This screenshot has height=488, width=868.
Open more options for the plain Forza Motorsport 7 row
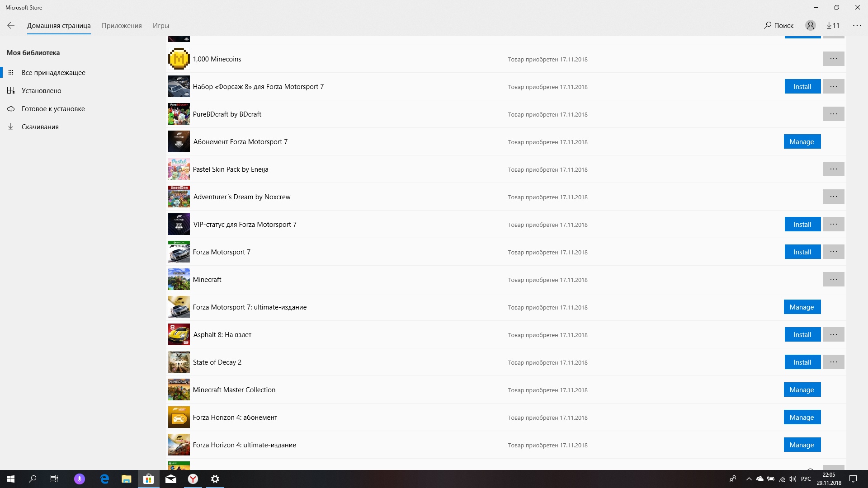(834, 252)
